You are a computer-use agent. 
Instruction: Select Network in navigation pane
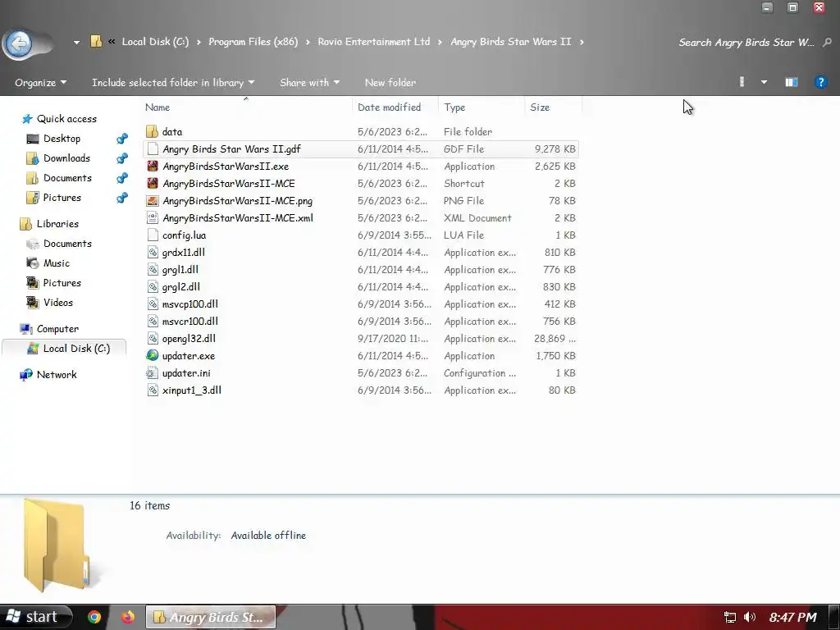pos(57,375)
